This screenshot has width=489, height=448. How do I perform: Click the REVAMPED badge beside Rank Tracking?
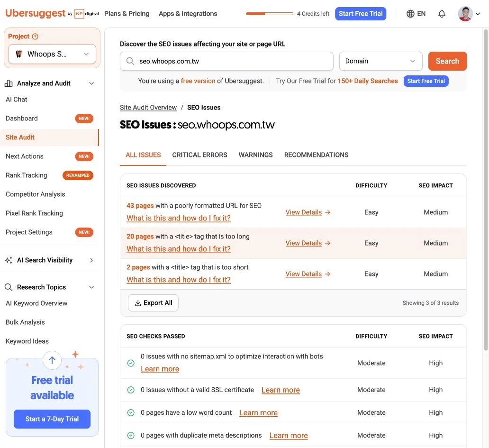tap(78, 175)
